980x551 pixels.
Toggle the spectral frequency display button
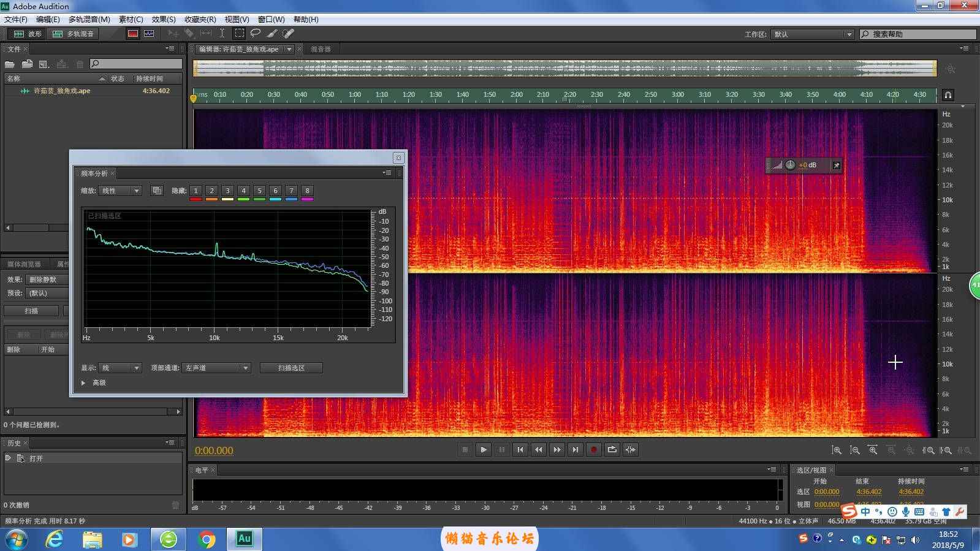point(132,34)
